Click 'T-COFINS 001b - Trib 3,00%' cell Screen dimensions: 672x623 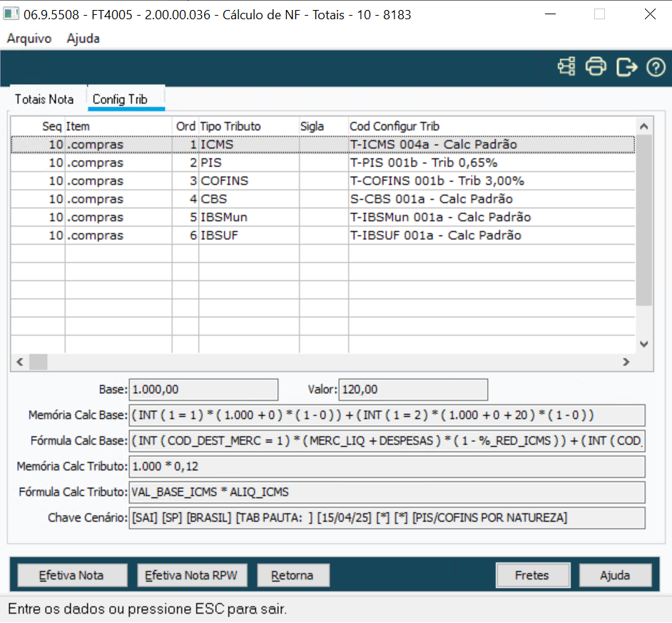pyautogui.click(x=492, y=181)
